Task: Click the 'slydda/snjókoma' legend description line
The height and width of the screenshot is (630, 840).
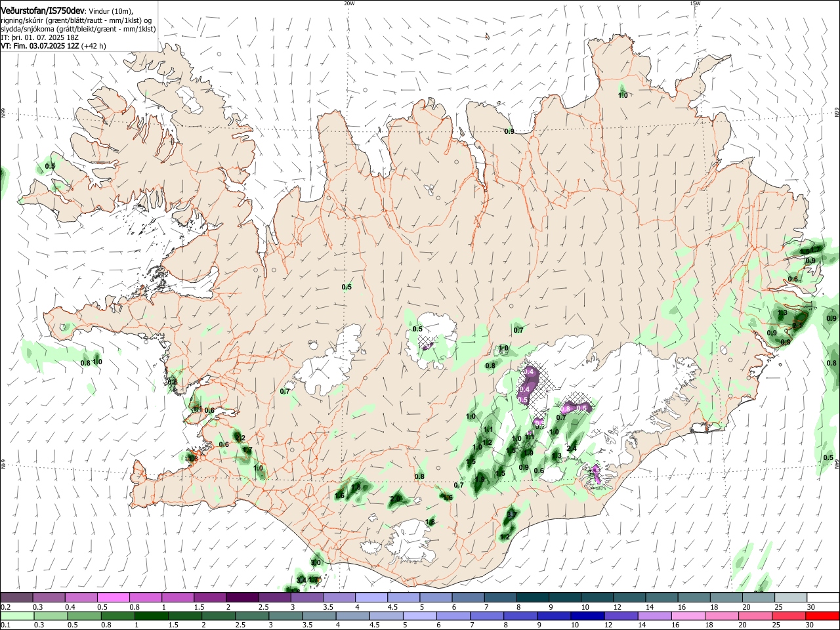Action: tap(78, 29)
